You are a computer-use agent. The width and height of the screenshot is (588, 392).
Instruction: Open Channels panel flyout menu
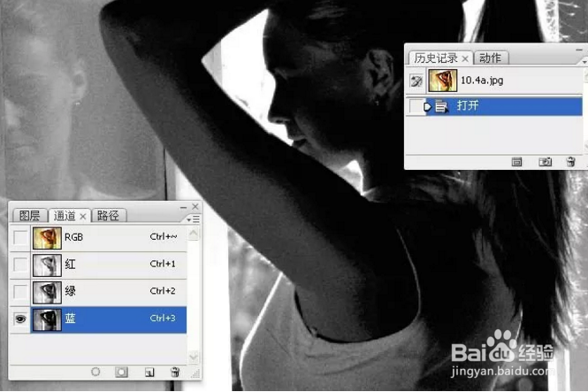pyautogui.click(x=193, y=219)
